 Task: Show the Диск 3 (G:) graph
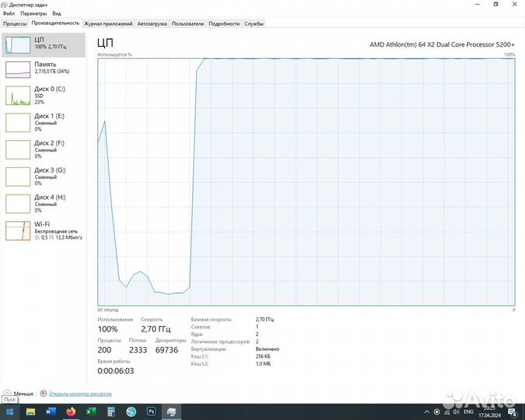(x=43, y=177)
